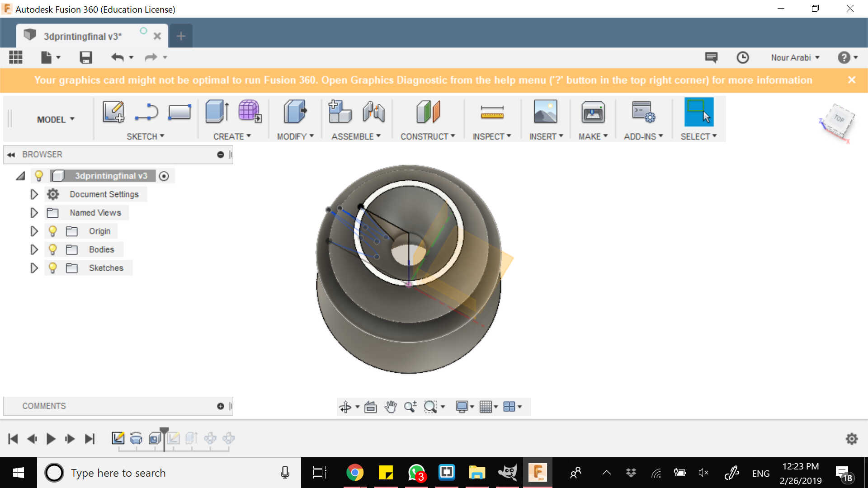Select the Press Pull modify icon
868x488 pixels.
(295, 112)
